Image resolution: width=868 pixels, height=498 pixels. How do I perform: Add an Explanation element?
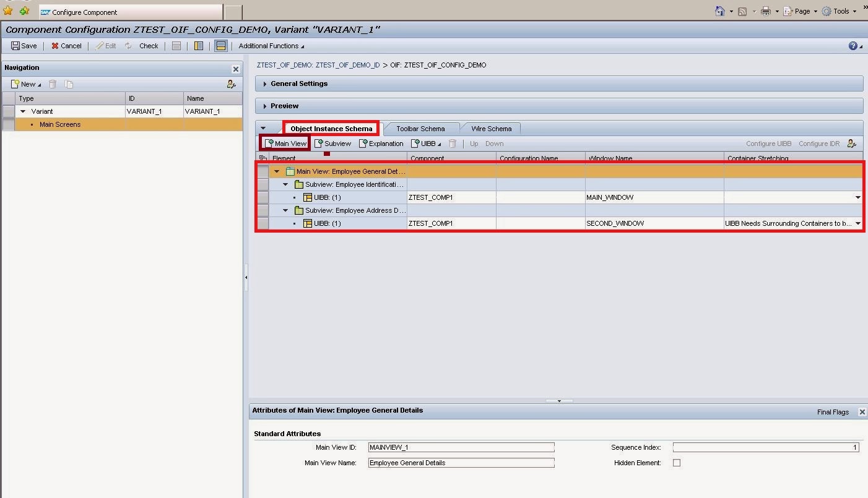tap(381, 144)
